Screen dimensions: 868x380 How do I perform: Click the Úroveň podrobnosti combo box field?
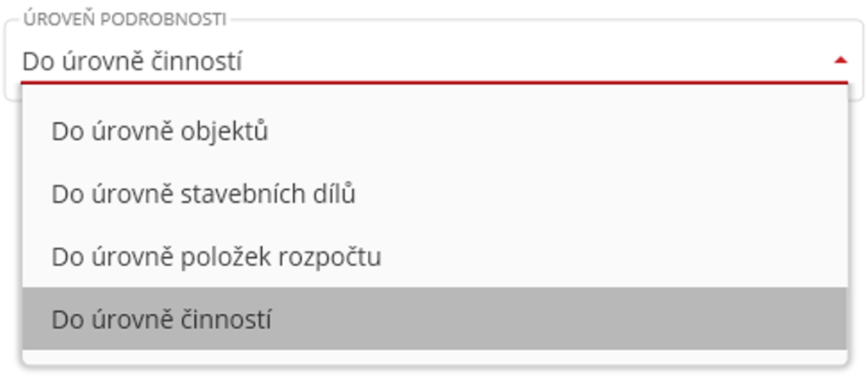[x=424, y=61]
